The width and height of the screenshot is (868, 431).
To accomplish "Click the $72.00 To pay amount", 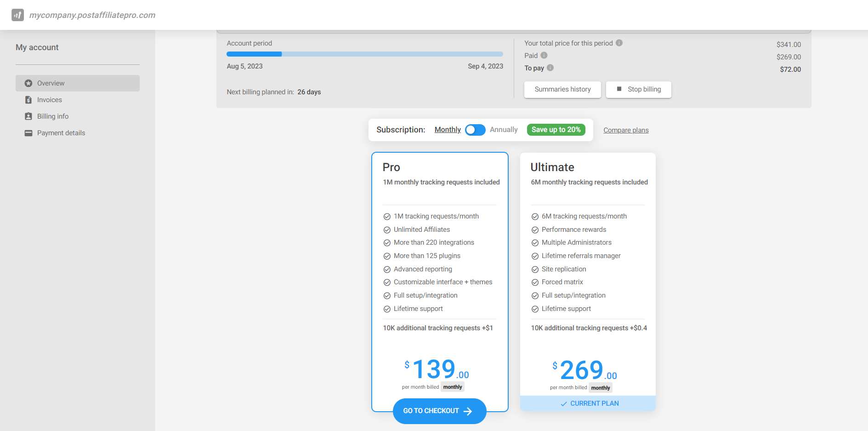I will [x=790, y=69].
